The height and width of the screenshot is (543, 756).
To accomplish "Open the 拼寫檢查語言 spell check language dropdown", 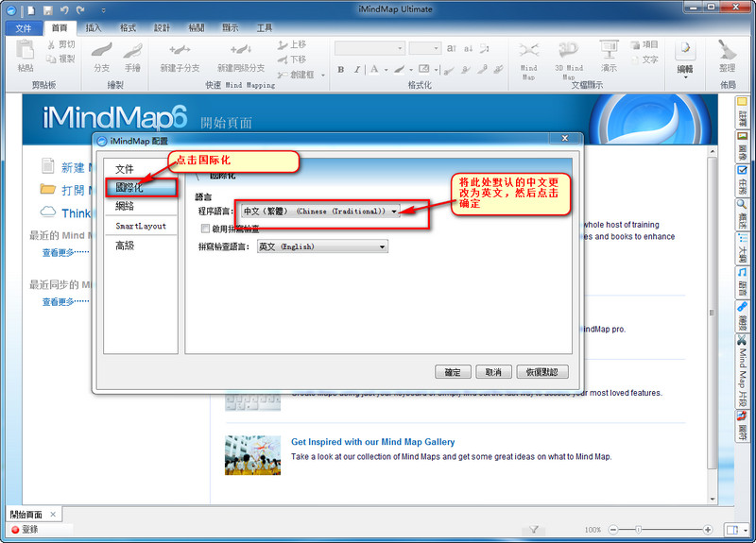I will pyautogui.click(x=322, y=246).
